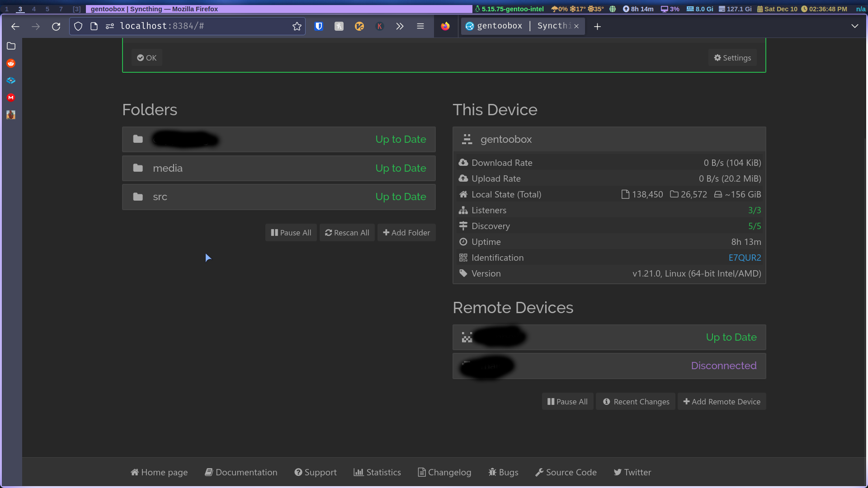The height and width of the screenshot is (488, 868).
Task: Switch to workspace 4 in status bar
Action: 34,9
